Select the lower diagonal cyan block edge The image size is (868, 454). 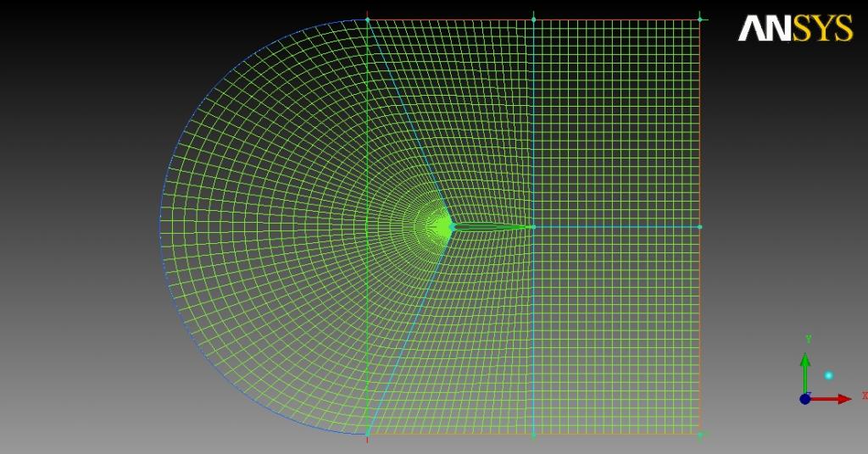[409, 330]
